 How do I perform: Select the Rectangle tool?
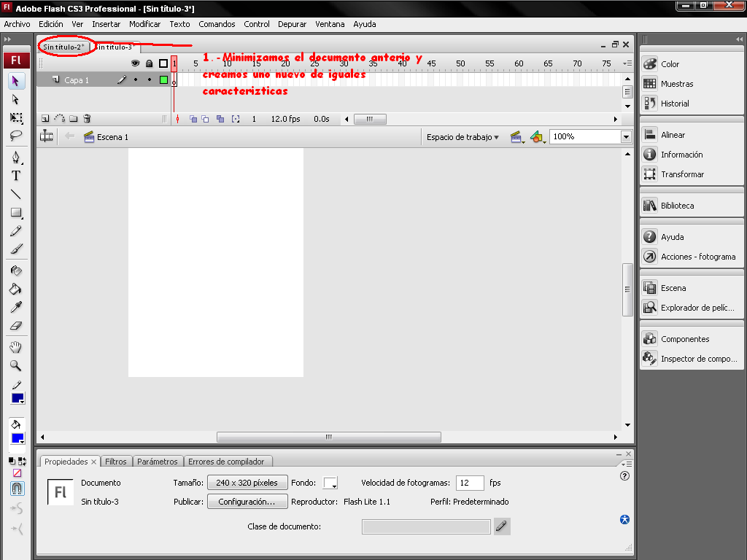pos(16,212)
